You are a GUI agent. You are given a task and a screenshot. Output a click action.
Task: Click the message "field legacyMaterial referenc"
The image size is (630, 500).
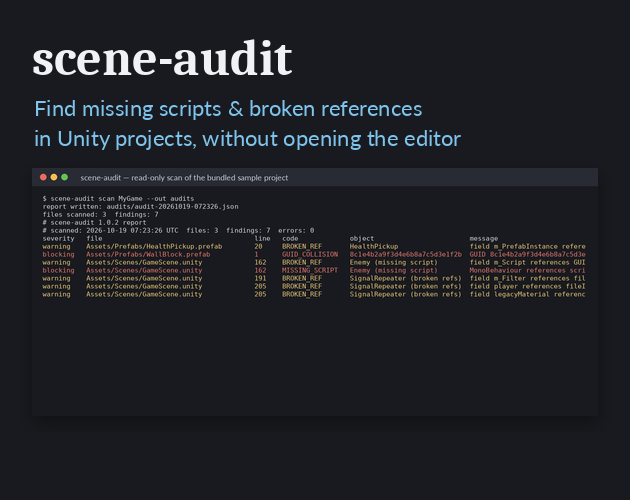click(x=528, y=295)
